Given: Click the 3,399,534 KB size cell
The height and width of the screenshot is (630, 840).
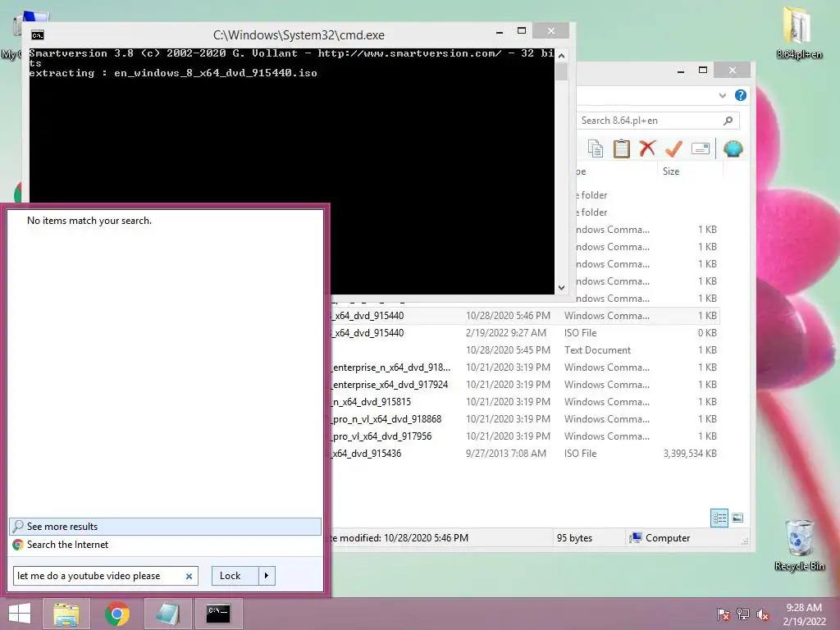Looking at the screenshot, I should tap(690, 453).
